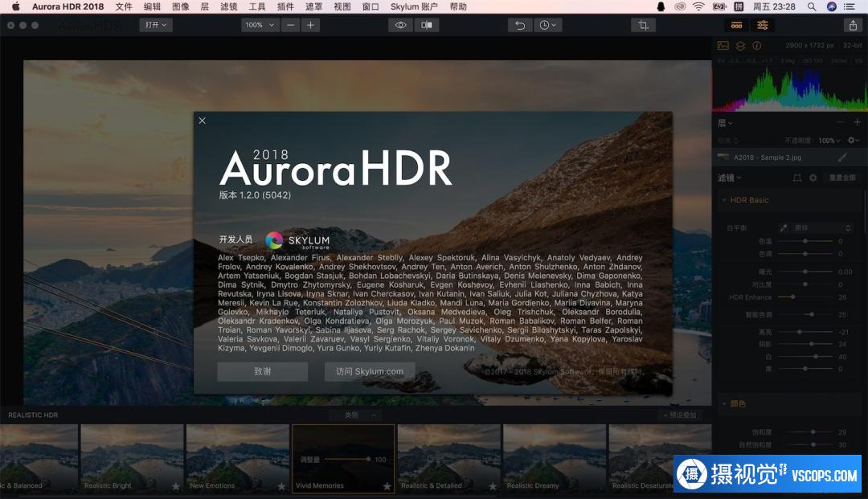Click the undo arrow button
This screenshot has height=499, width=868.
[520, 25]
